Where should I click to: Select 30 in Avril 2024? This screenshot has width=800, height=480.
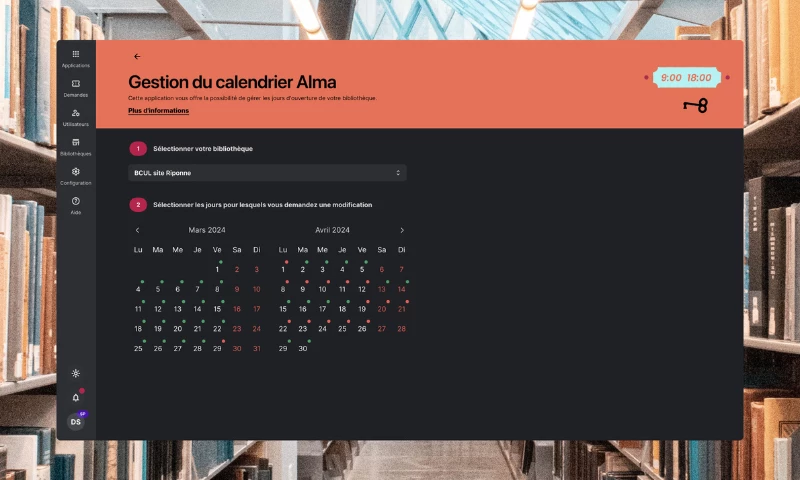point(302,348)
